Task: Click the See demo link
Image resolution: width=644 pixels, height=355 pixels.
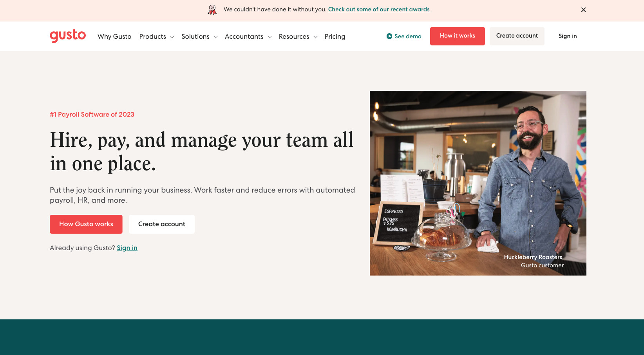Action: tap(408, 36)
